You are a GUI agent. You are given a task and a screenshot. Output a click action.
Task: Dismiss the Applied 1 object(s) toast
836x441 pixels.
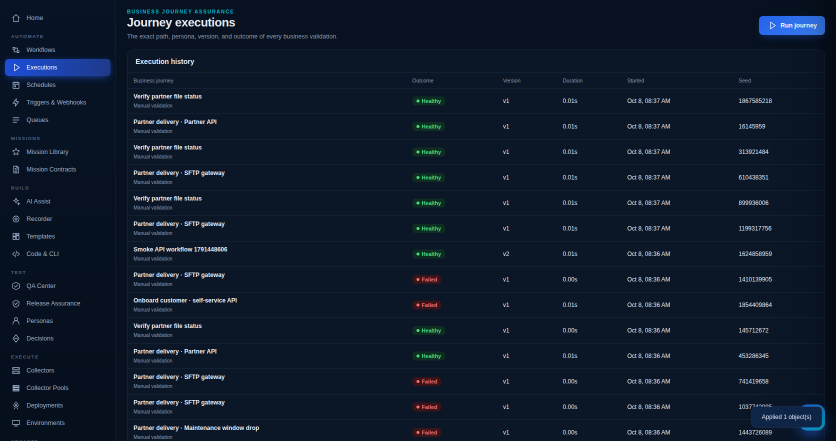[786, 417]
